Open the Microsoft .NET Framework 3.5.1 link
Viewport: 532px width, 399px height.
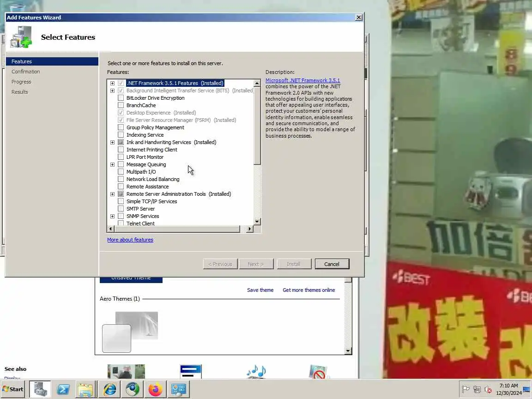(x=302, y=80)
